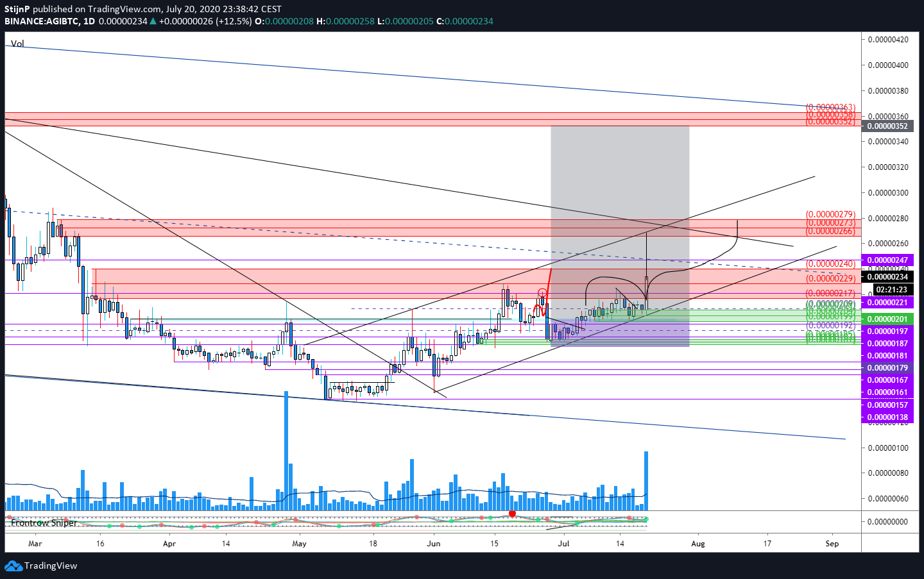Click the Frontrow Sniper indicator label

click(x=44, y=523)
